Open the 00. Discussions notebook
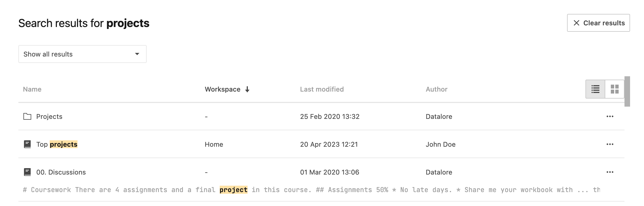644x206 pixels. [x=61, y=172]
